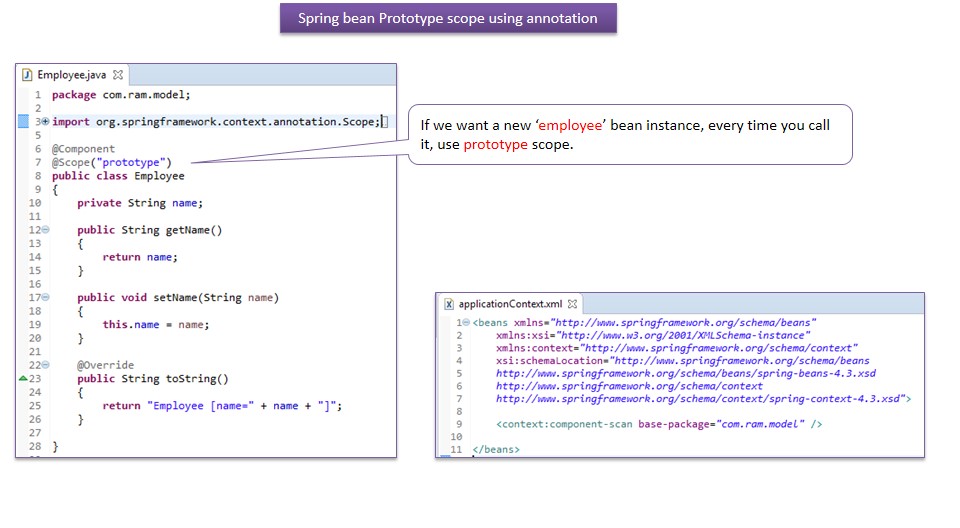Click the xmlns:context attribute line
The height and width of the screenshot is (528, 960).
coord(677,348)
